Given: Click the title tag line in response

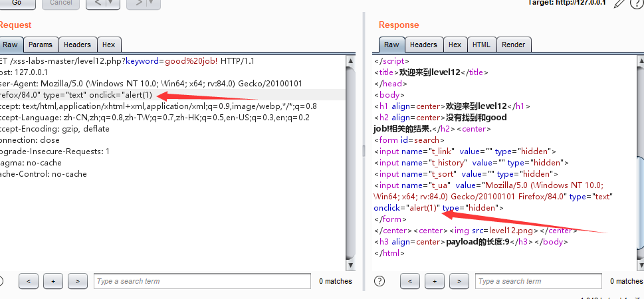Looking at the screenshot, I should 431,72.
